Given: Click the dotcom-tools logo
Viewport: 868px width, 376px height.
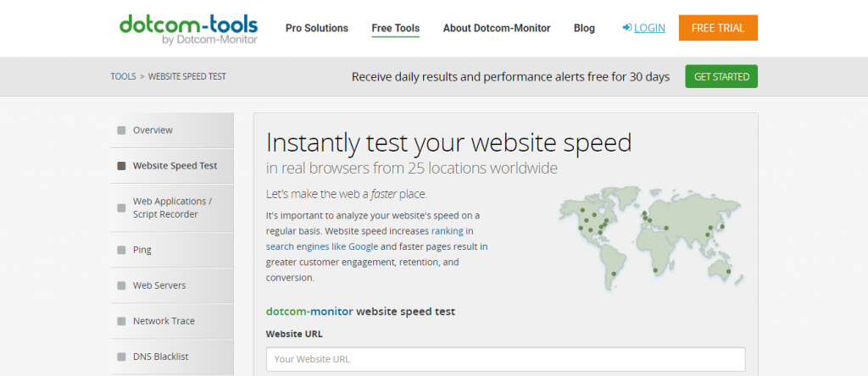Looking at the screenshot, I should (188, 28).
